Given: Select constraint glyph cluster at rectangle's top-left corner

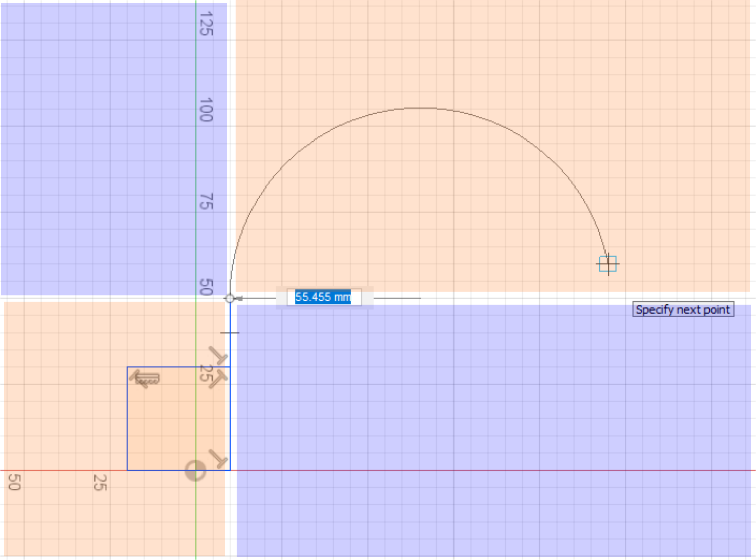Looking at the screenshot, I should click(x=144, y=379).
